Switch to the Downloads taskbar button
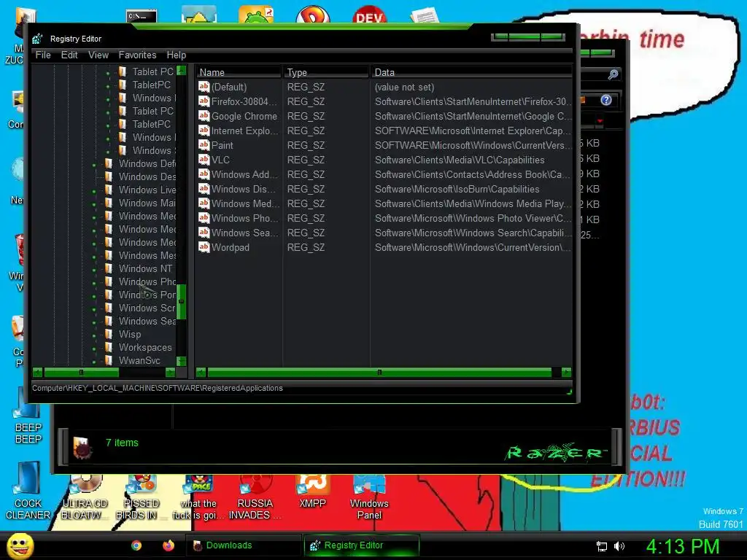 click(242, 545)
